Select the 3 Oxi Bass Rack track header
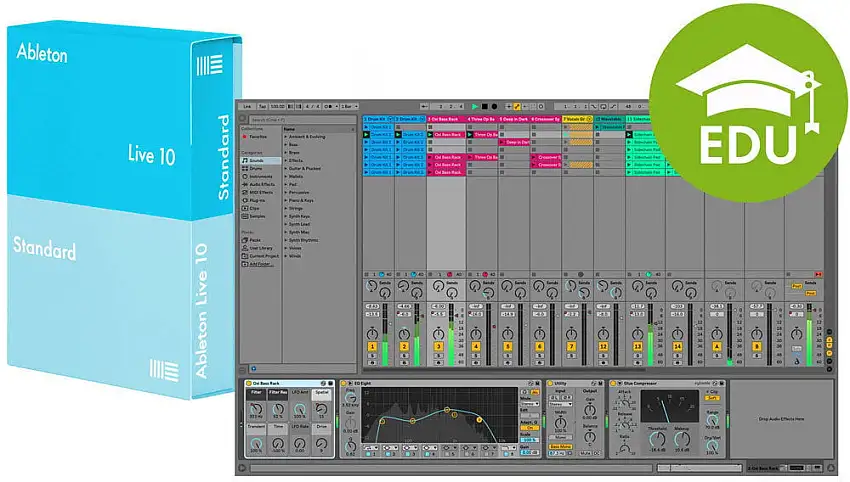 [x=446, y=119]
